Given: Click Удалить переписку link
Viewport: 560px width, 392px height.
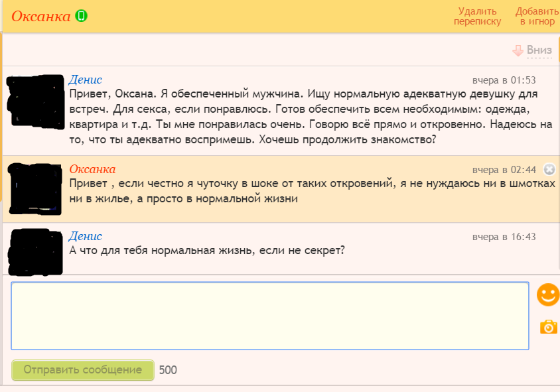Looking at the screenshot, I should (478, 17).
